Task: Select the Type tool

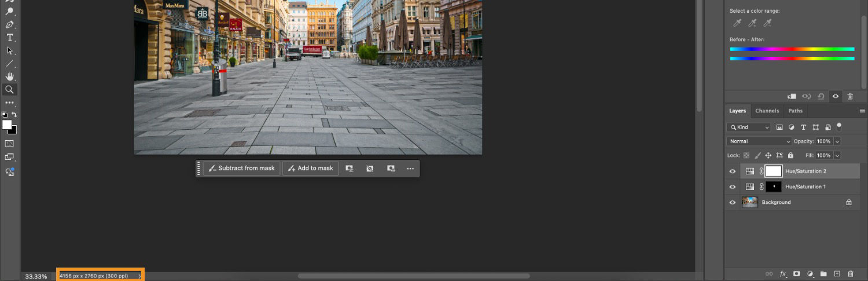Action: 10,38
